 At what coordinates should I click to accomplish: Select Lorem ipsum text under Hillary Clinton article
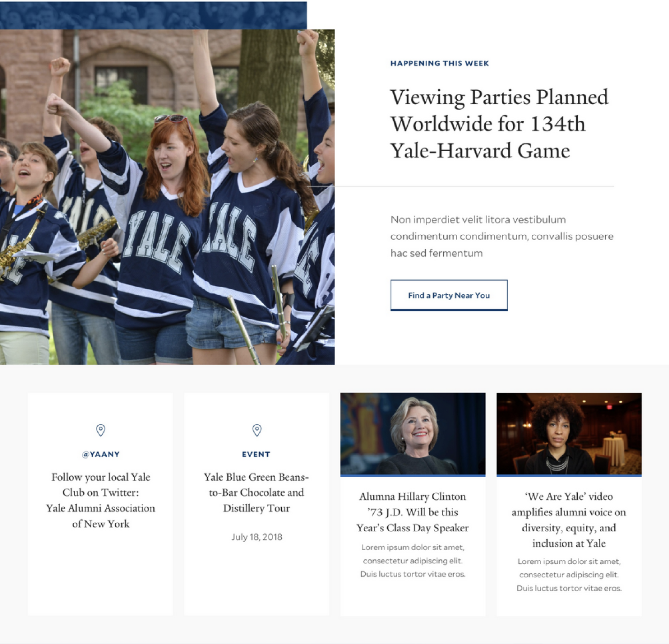[x=413, y=561]
